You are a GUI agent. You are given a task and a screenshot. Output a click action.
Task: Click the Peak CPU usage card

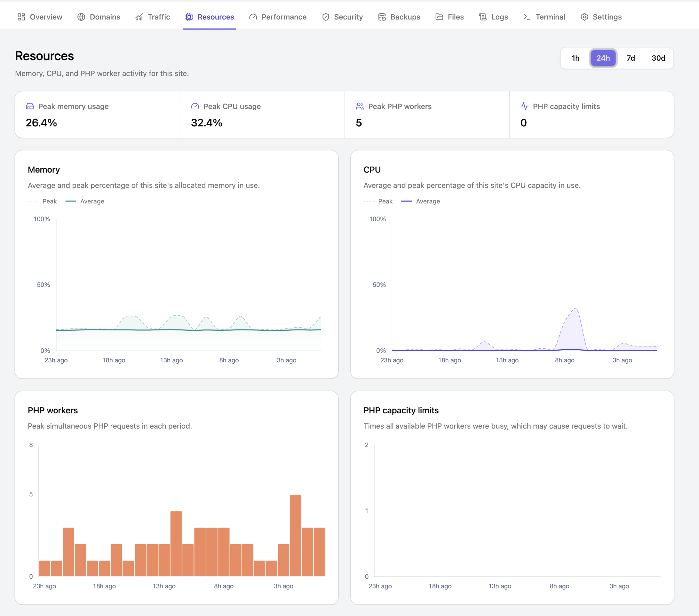tap(262, 115)
